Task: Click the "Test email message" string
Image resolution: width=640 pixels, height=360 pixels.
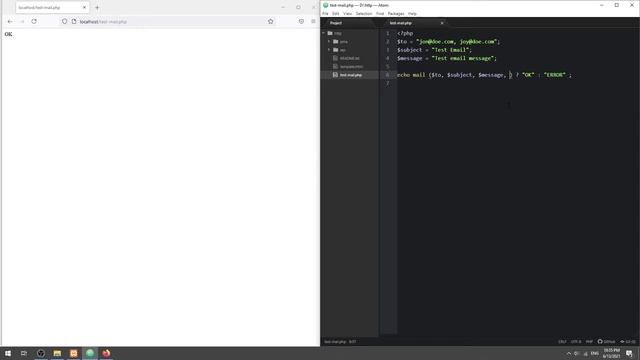Action: 463,58
